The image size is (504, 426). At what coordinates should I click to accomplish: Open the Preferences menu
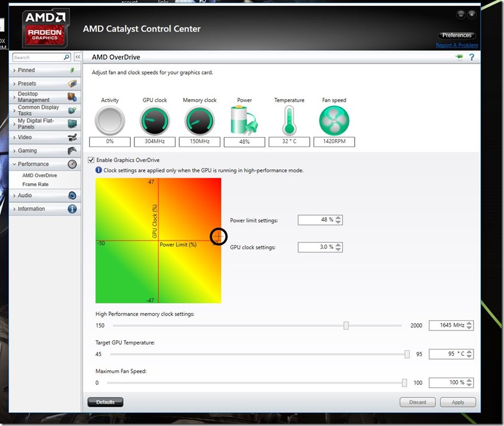[457, 35]
